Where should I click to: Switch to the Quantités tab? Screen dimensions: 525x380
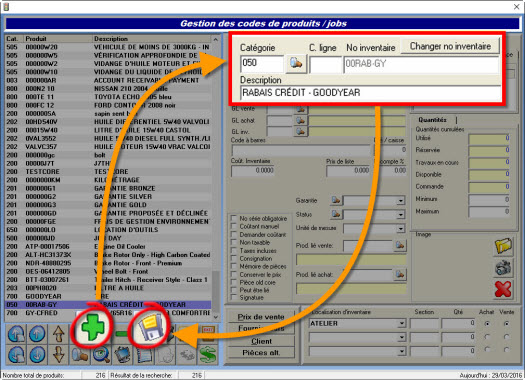pos(432,120)
